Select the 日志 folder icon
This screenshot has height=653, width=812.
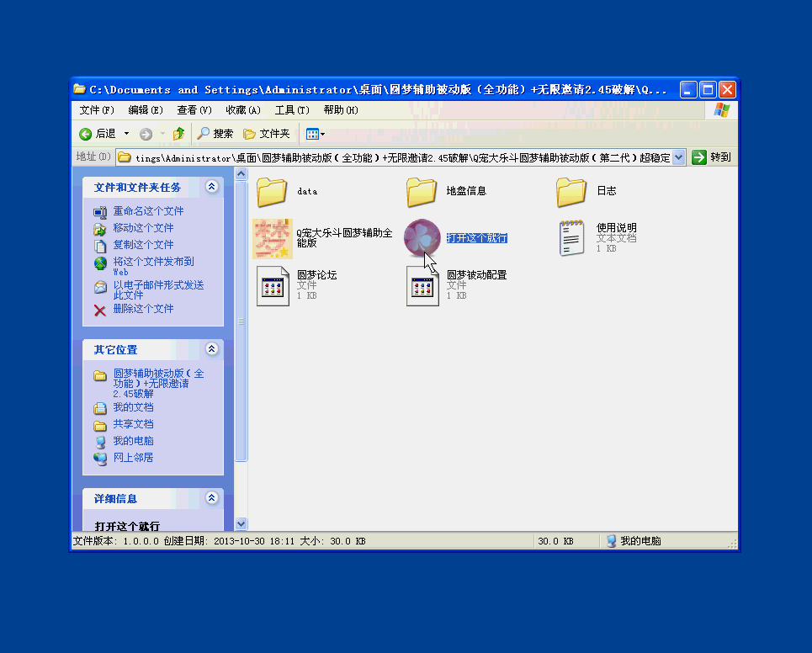571,192
